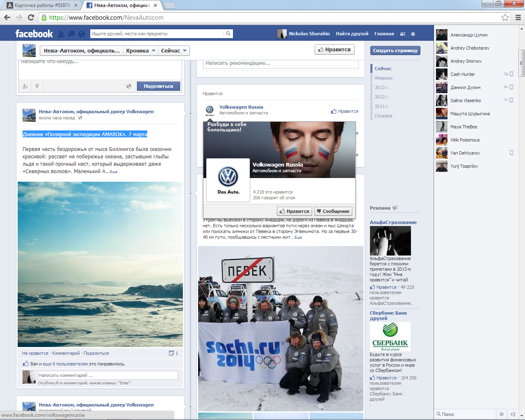Select Февраль in timeline navigation
The height and width of the screenshot is (420, 525).
click(383, 78)
